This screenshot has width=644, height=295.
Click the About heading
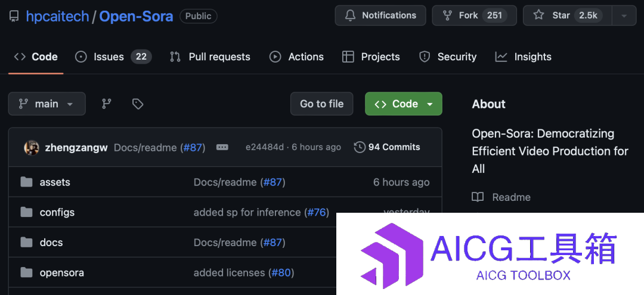click(x=489, y=104)
